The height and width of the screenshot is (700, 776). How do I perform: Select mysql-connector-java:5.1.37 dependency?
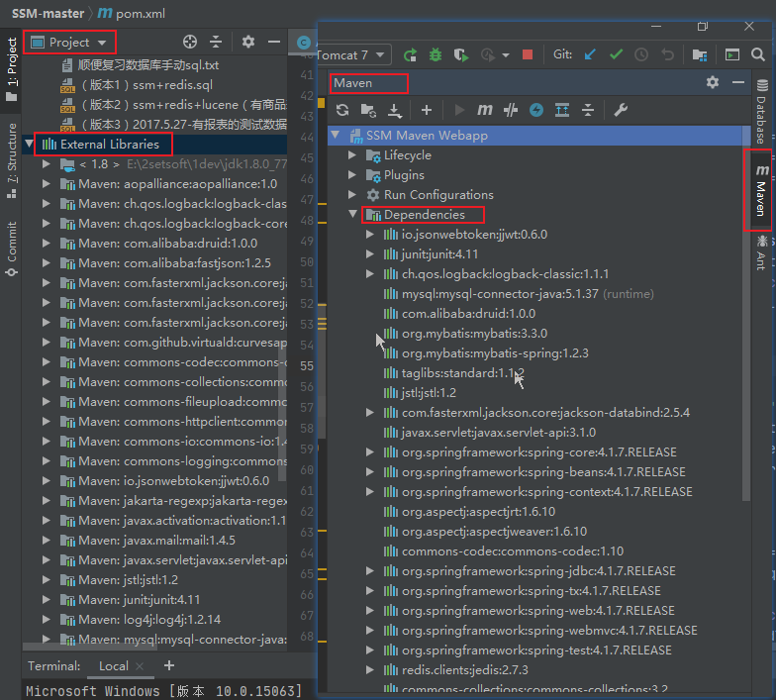click(x=499, y=294)
